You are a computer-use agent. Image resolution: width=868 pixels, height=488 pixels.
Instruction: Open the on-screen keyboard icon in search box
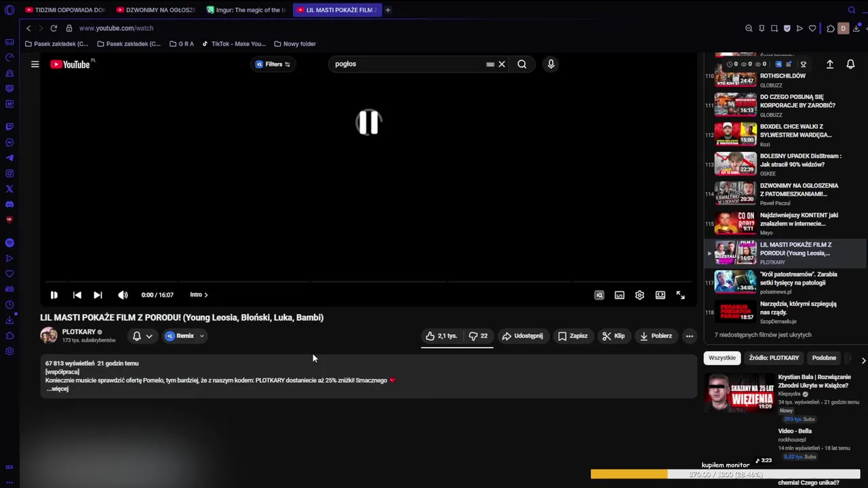coord(490,64)
